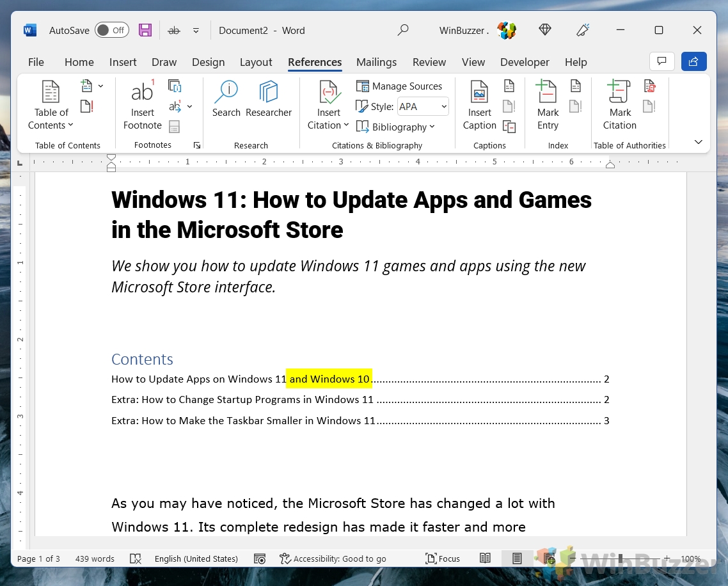Click the zoom slider in status bar
728x586 pixels.
[619, 558]
